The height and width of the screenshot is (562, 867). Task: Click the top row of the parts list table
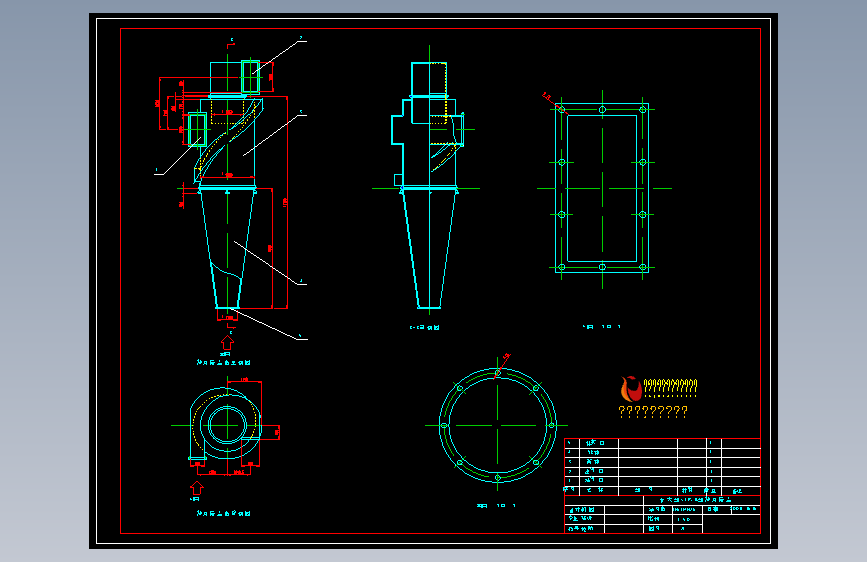[x=662, y=443]
